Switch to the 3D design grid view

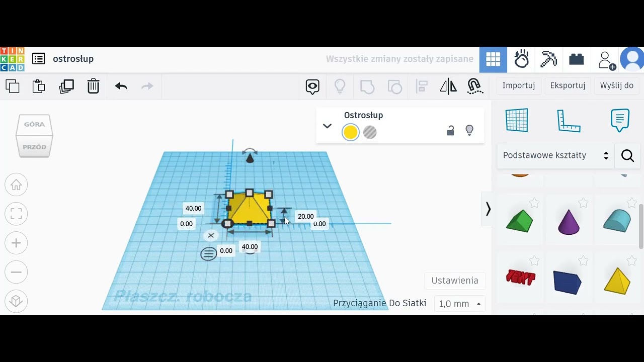(x=493, y=60)
